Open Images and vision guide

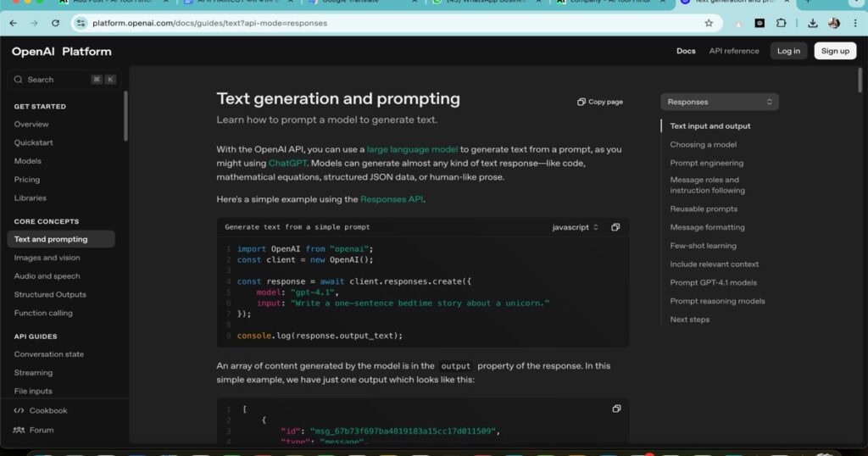(x=47, y=258)
